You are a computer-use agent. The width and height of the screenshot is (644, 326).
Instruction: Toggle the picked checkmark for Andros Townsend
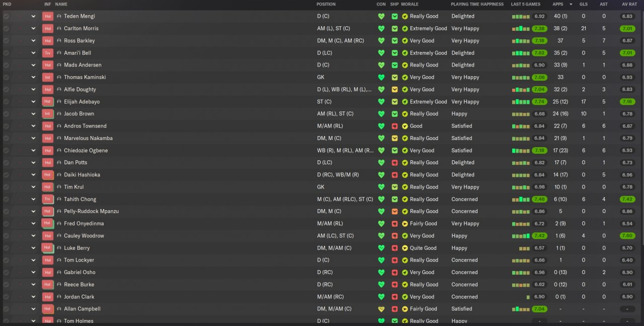(x=6, y=126)
